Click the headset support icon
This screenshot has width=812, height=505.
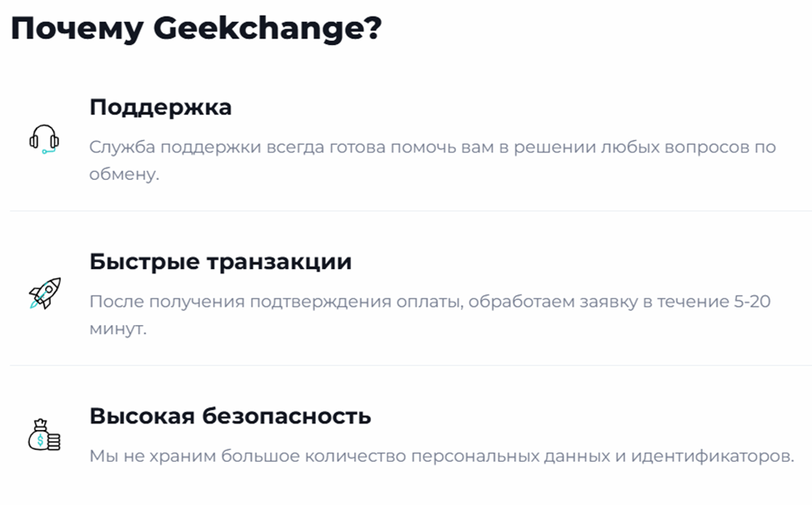tap(44, 138)
